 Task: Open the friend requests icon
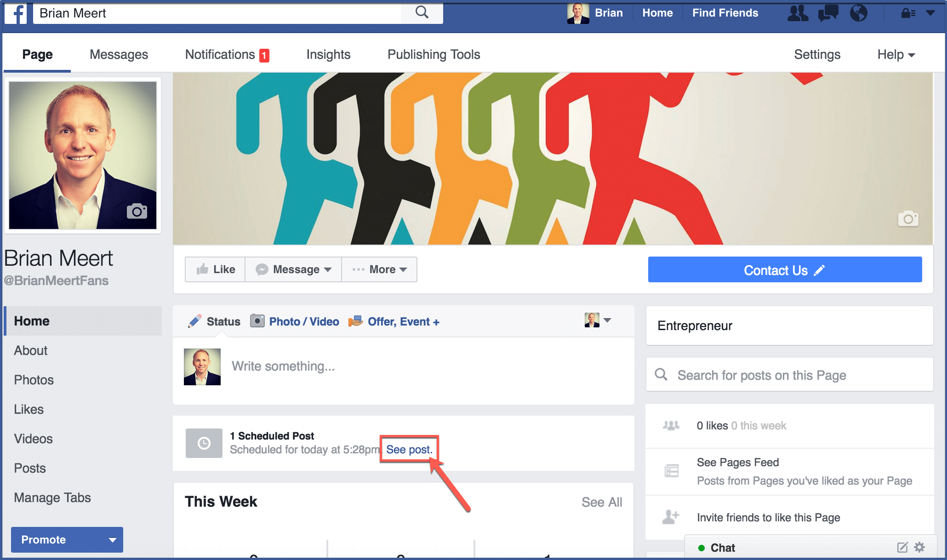click(x=798, y=13)
